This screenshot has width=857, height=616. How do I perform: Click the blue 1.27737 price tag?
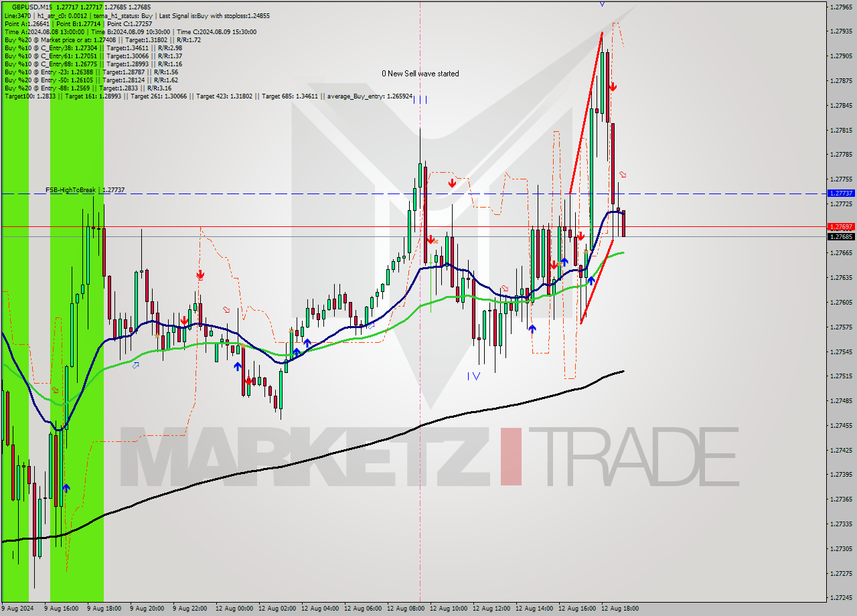click(841, 193)
